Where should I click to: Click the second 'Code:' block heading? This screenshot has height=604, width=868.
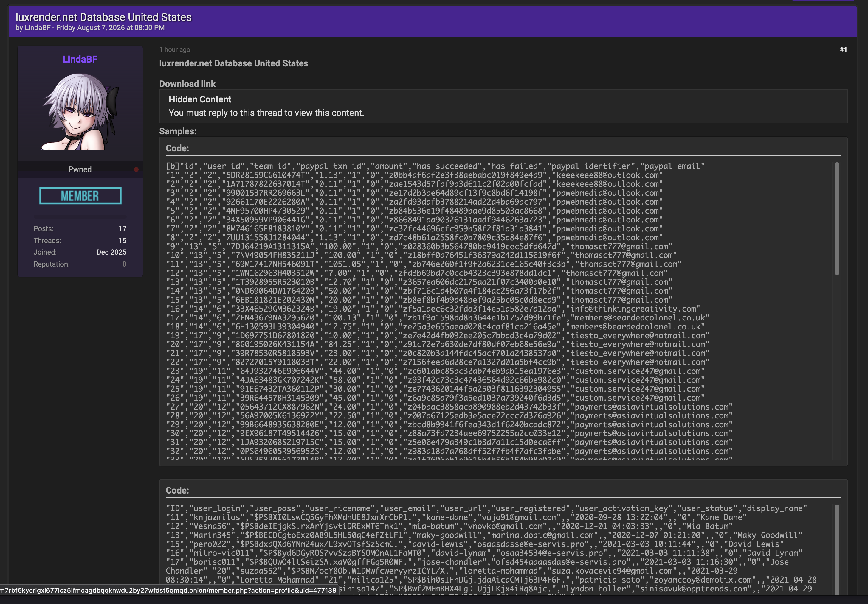[177, 490]
